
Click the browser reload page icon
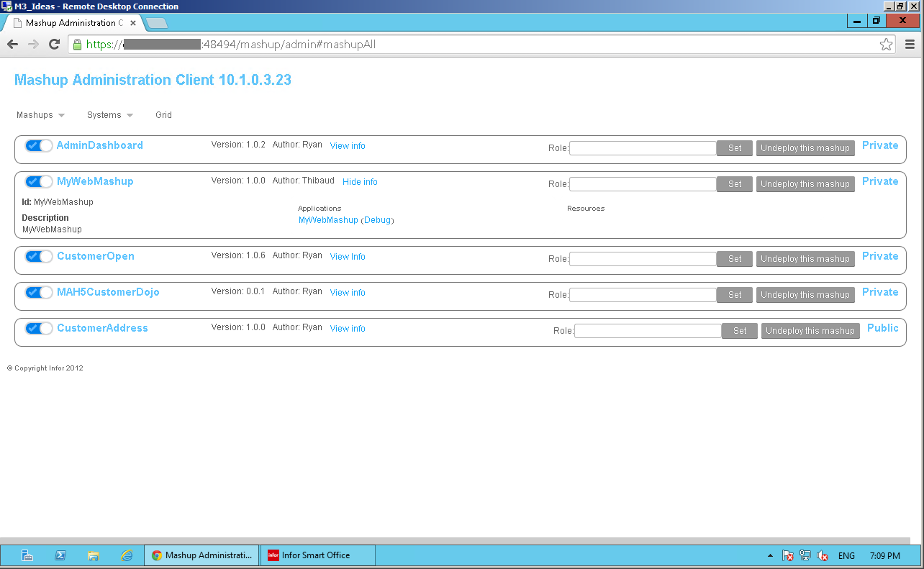coord(54,45)
